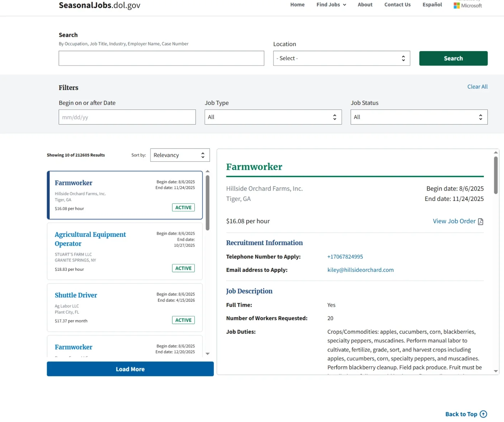Click the Load More button
The width and height of the screenshot is (504, 422).
point(130,369)
